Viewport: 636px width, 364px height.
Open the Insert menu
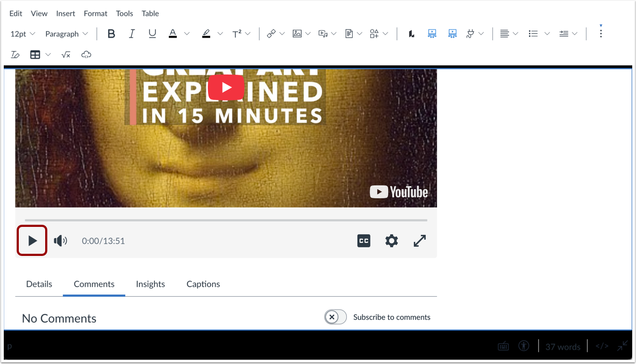coord(66,13)
